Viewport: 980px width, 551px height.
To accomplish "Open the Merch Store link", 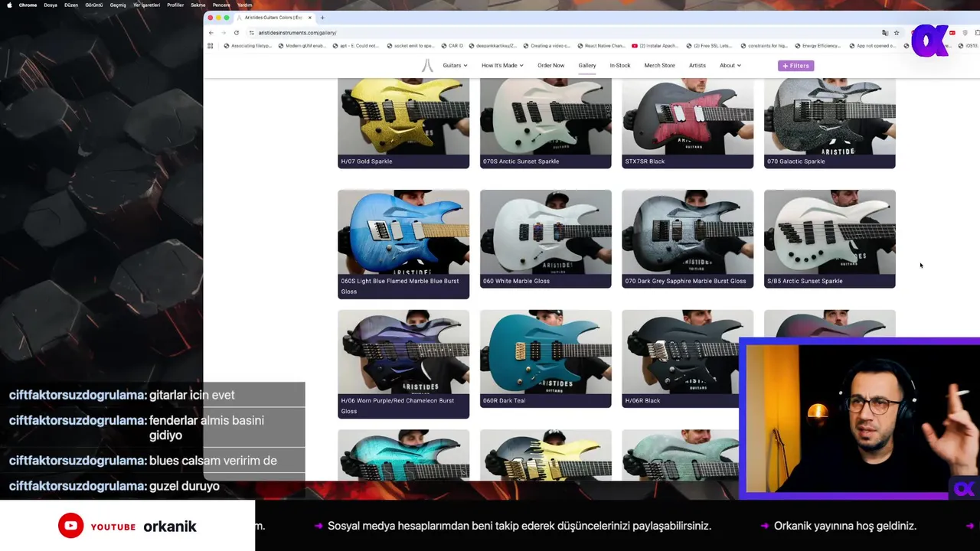I will pos(659,66).
